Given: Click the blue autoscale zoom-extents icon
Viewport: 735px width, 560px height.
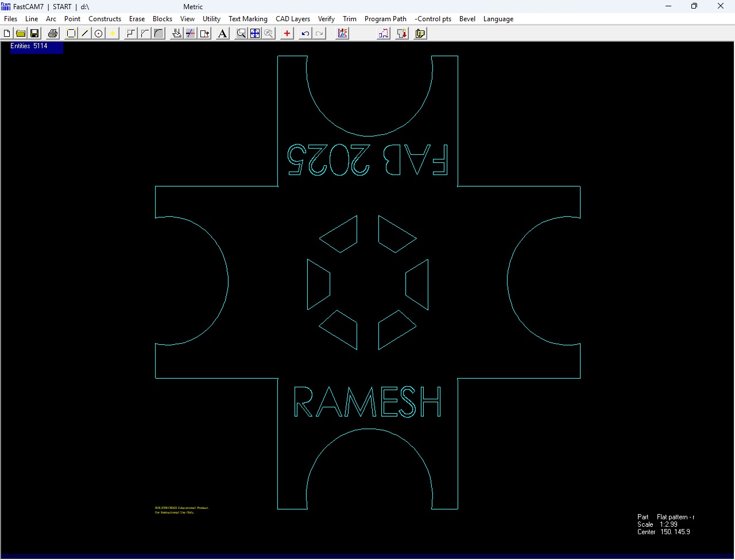Looking at the screenshot, I should 255,33.
